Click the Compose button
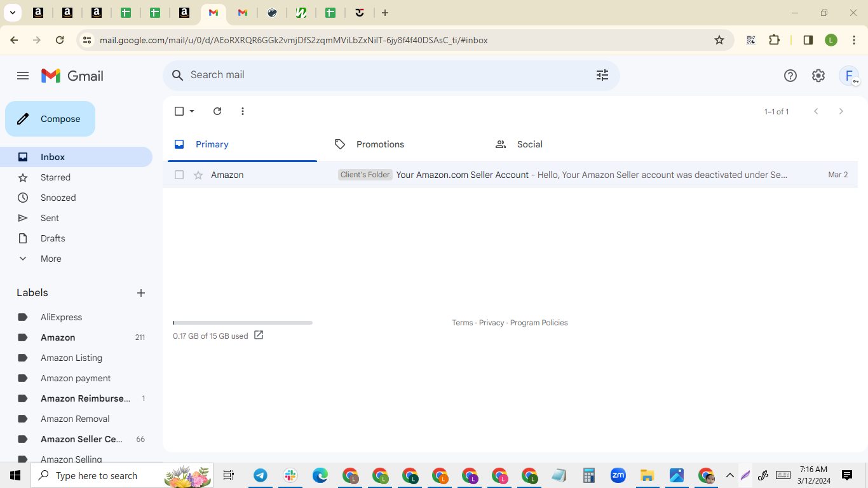Image resolution: width=868 pixels, height=488 pixels. point(50,119)
